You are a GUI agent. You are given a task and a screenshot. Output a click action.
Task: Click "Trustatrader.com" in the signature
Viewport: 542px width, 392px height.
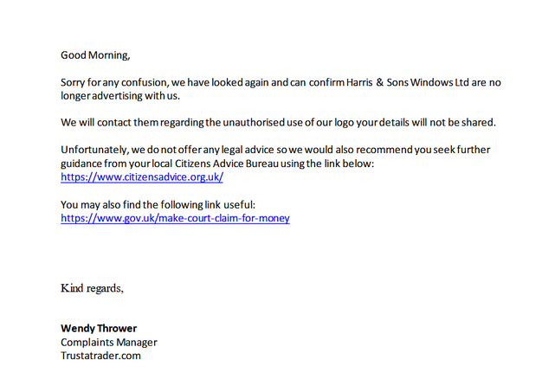tap(100, 355)
